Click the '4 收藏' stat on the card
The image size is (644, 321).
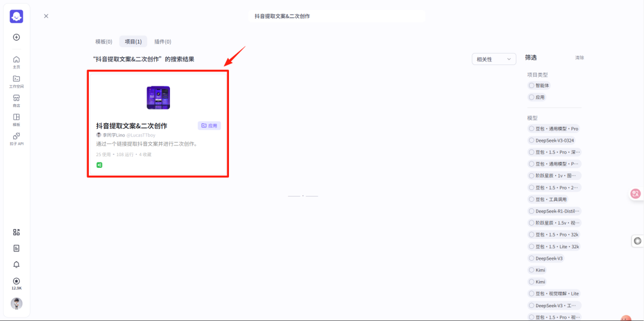point(145,155)
